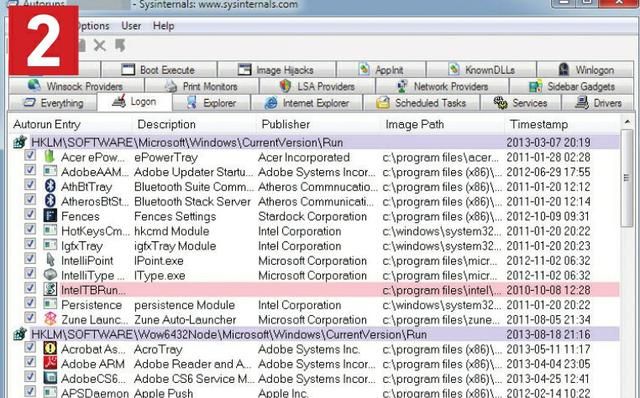Click the Persistence entry icon
640x398 pixels.
(50, 304)
